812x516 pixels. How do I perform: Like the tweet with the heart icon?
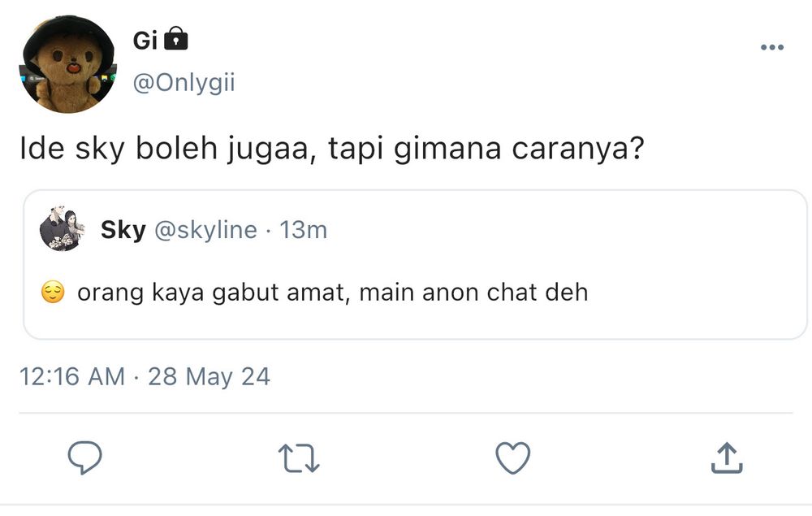pos(512,458)
